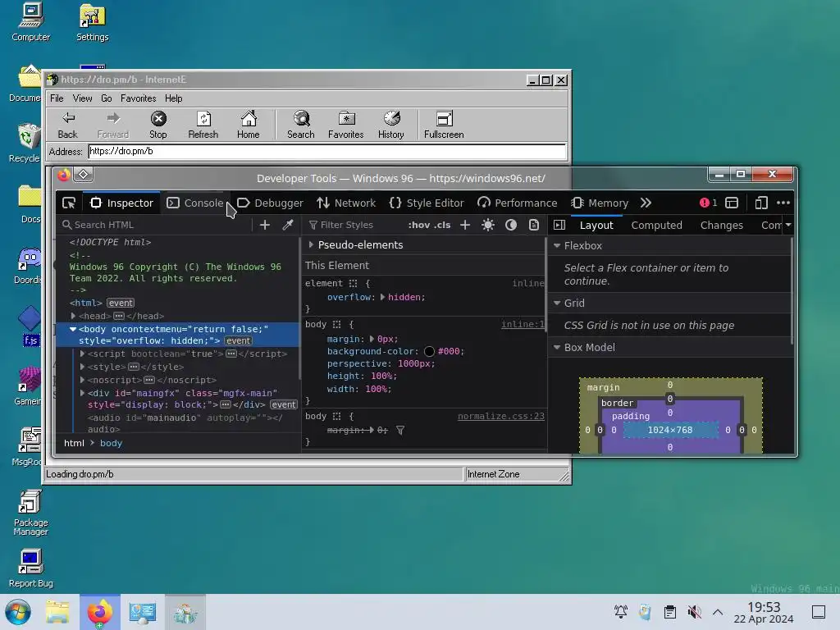Expand the Pseudo-elements section
Viewport: 840px width, 630px height.
point(311,244)
